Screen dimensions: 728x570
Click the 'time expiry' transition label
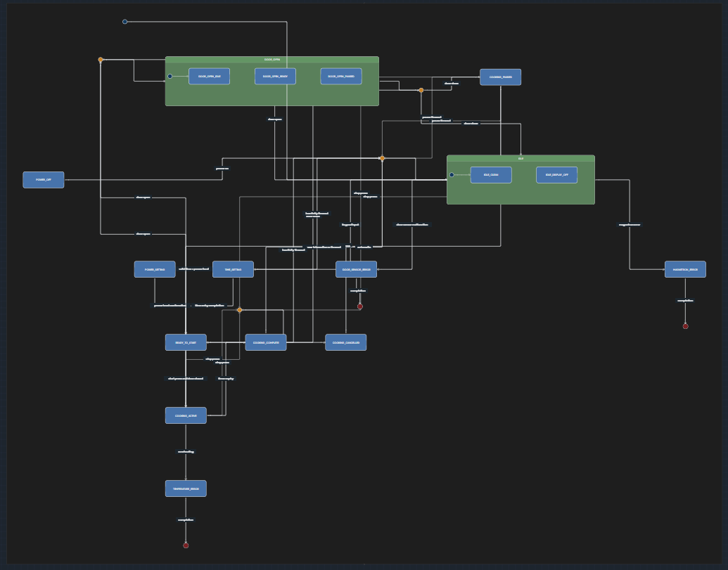(226, 378)
